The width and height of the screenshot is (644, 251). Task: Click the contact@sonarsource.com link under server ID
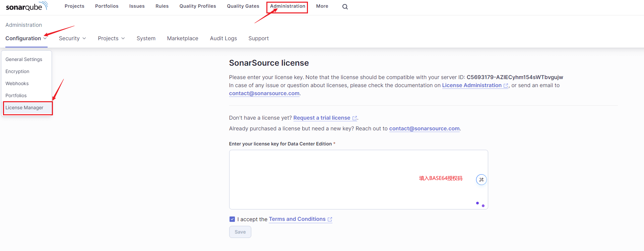(264, 93)
